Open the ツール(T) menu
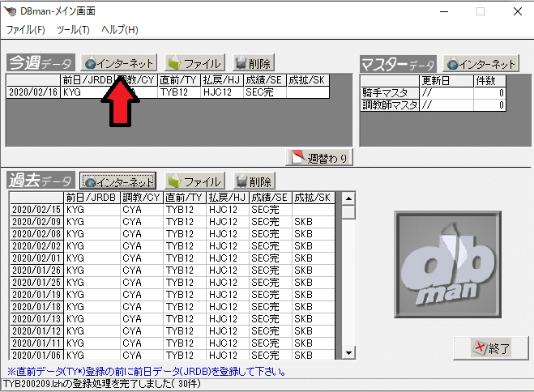 tap(73, 30)
